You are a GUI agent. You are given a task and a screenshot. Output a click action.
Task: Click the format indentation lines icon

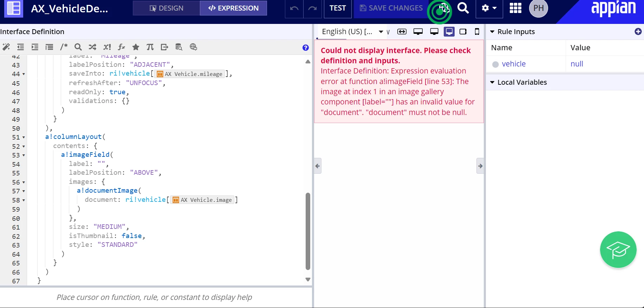(x=49, y=47)
